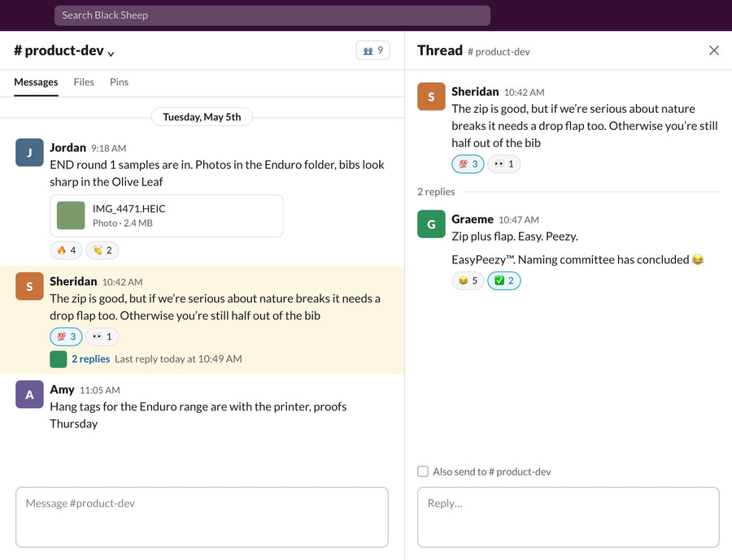732x560 pixels.
Task: Click eyes reaction on Sheridan's channel message
Action: point(102,336)
